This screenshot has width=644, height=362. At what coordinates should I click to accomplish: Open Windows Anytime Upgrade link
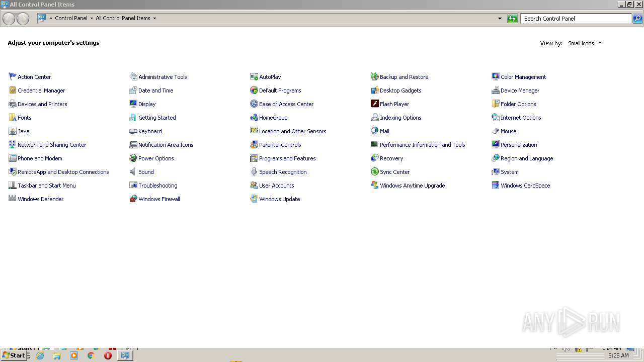pyautogui.click(x=412, y=186)
